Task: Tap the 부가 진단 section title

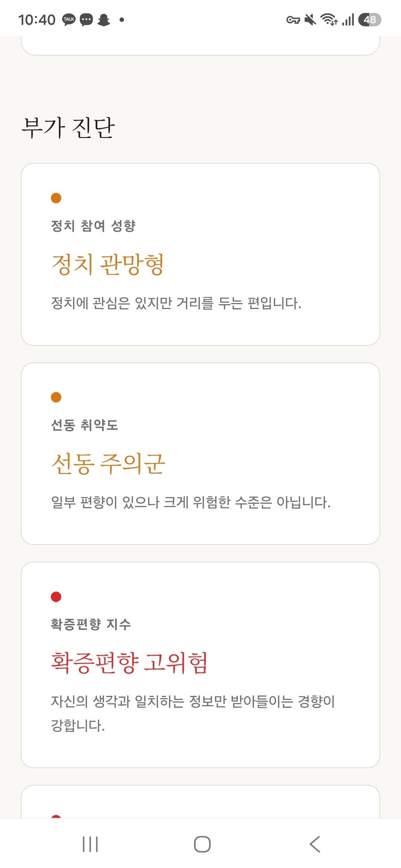Action: tap(68, 128)
